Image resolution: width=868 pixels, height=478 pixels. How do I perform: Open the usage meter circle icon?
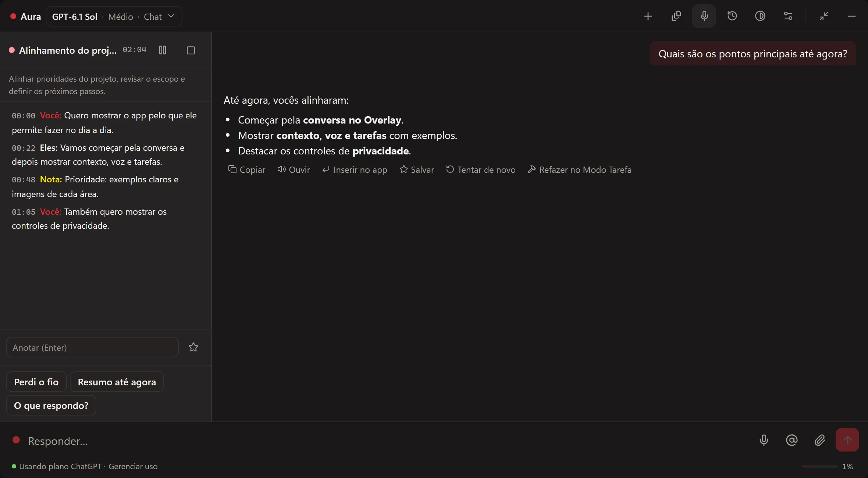760,16
